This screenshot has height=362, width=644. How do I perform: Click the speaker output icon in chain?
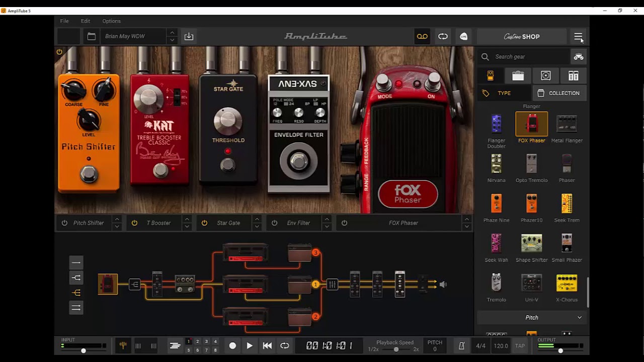click(443, 285)
